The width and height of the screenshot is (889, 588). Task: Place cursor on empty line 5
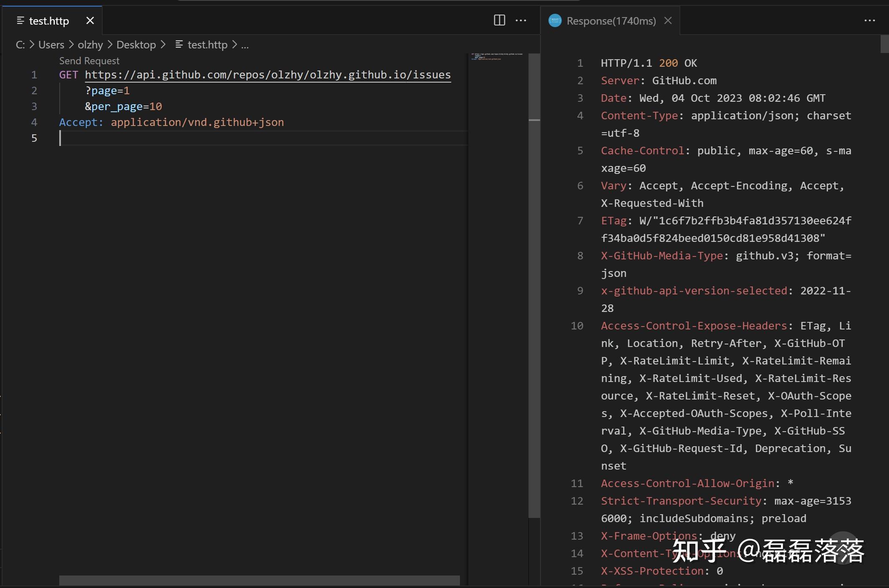pyautogui.click(x=263, y=138)
